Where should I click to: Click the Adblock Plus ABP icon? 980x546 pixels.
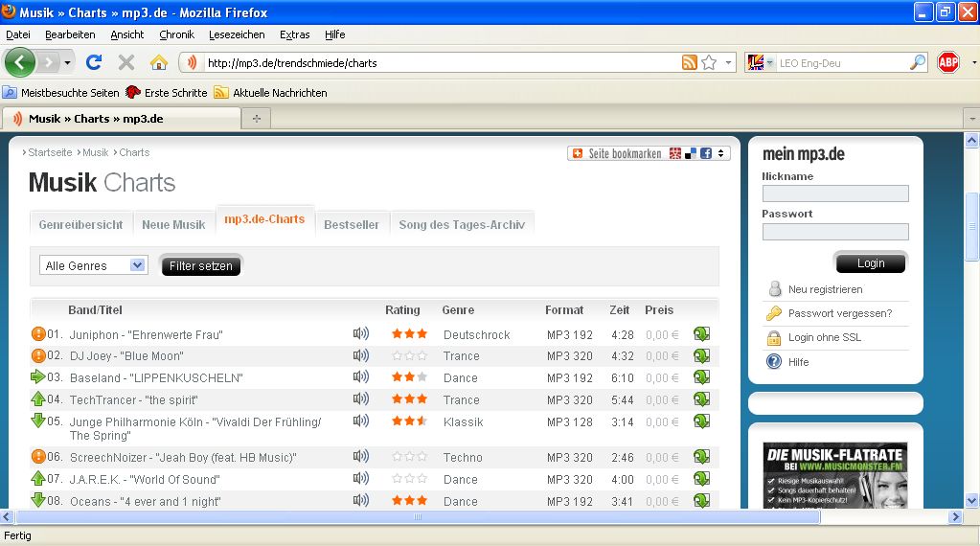coord(948,62)
